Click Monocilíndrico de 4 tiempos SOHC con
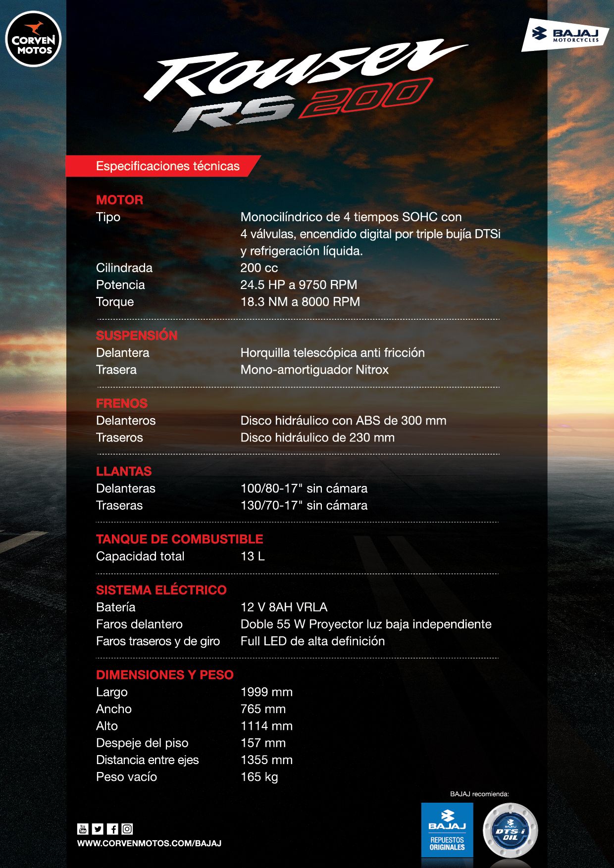 point(351,217)
